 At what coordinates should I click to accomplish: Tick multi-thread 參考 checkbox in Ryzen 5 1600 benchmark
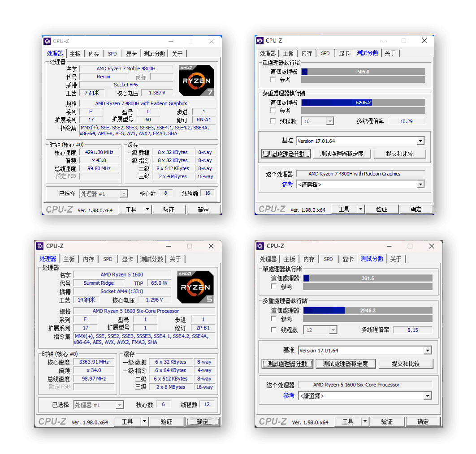click(274, 318)
